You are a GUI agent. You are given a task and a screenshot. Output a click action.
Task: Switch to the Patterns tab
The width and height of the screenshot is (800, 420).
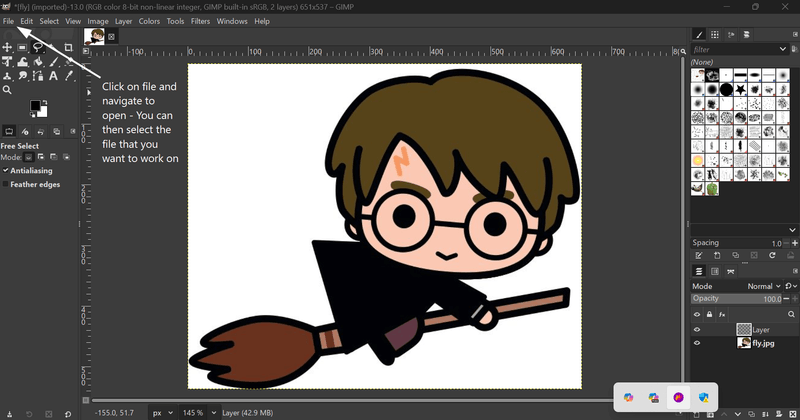(x=715, y=35)
